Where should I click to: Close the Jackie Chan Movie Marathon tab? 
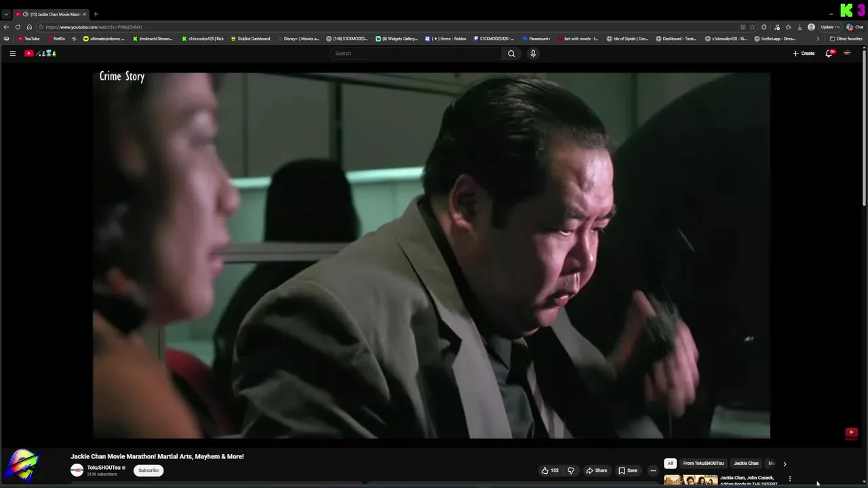click(84, 14)
